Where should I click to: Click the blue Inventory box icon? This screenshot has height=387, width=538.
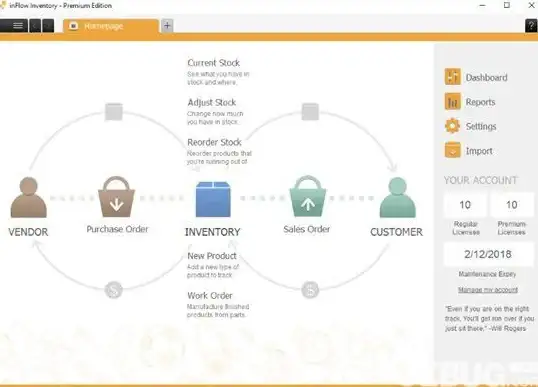point(213,199)
